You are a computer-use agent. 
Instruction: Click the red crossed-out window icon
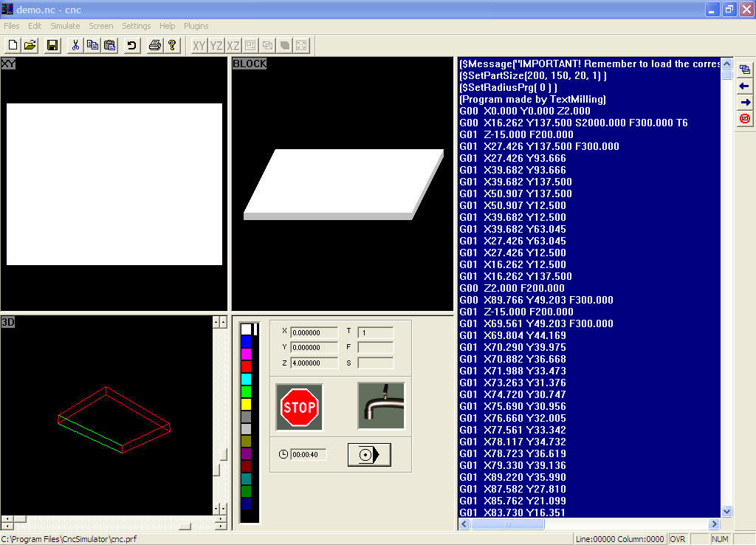[745, 118]
